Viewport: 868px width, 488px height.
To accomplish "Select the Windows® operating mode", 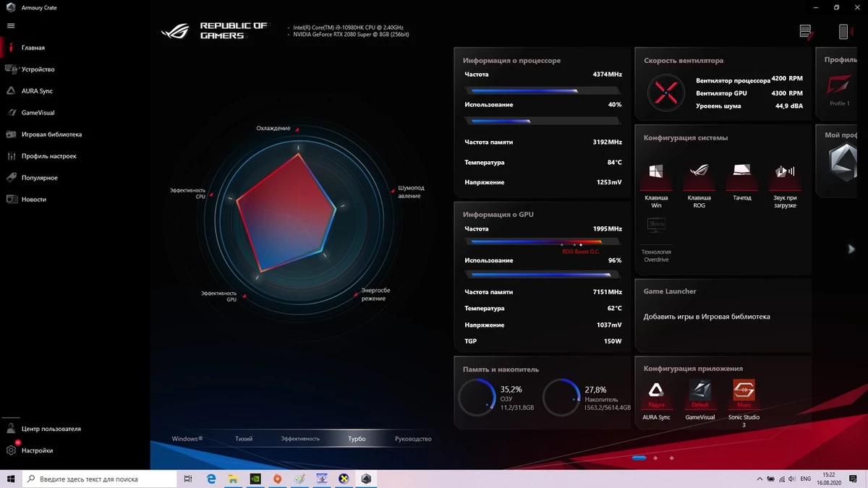I will coord(187,439).
